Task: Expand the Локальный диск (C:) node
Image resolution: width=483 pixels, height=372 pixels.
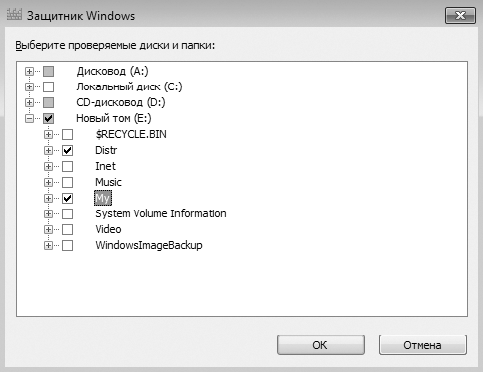Action: (29, 87)
